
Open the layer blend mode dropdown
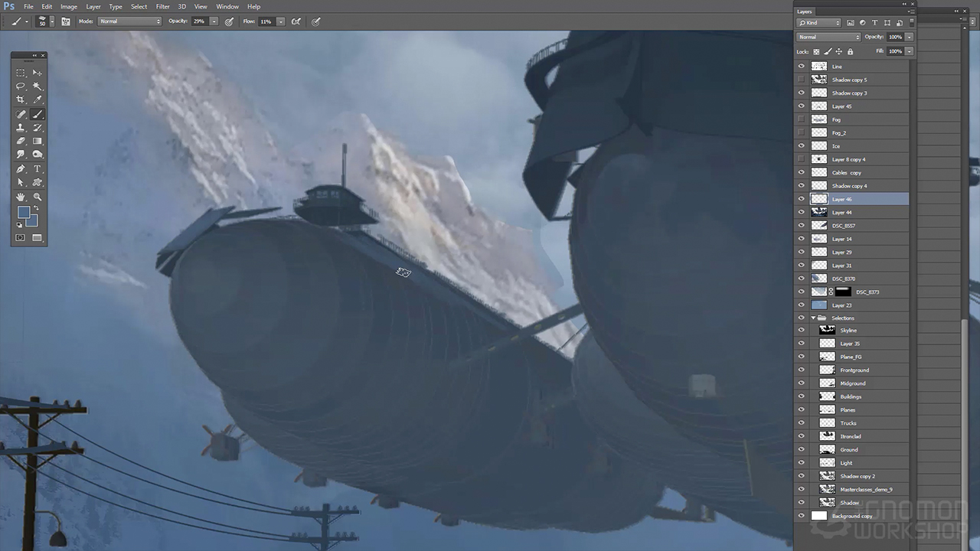(x=828, y=37)
